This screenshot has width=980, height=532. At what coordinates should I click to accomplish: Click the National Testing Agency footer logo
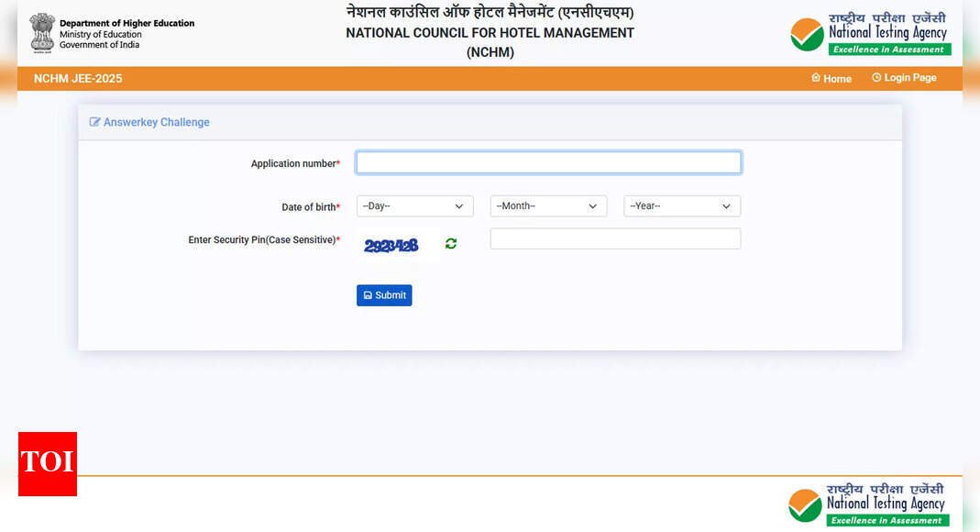[867, 504]
